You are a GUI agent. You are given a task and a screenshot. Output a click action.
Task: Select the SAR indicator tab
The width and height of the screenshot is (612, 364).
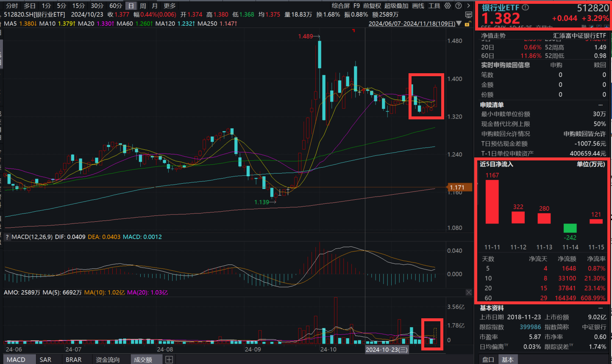pos(45,360)
